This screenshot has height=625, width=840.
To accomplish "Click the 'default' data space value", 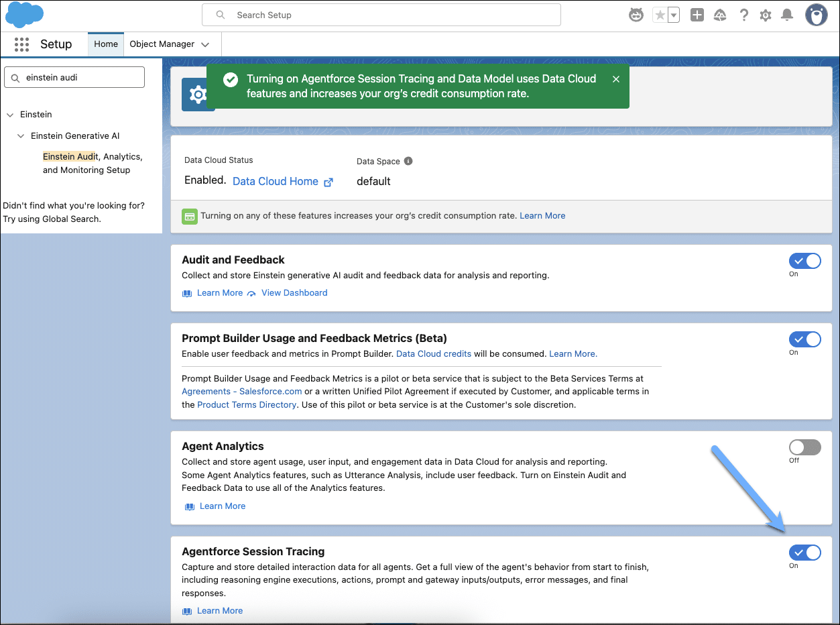I will [x=373, y=182].
